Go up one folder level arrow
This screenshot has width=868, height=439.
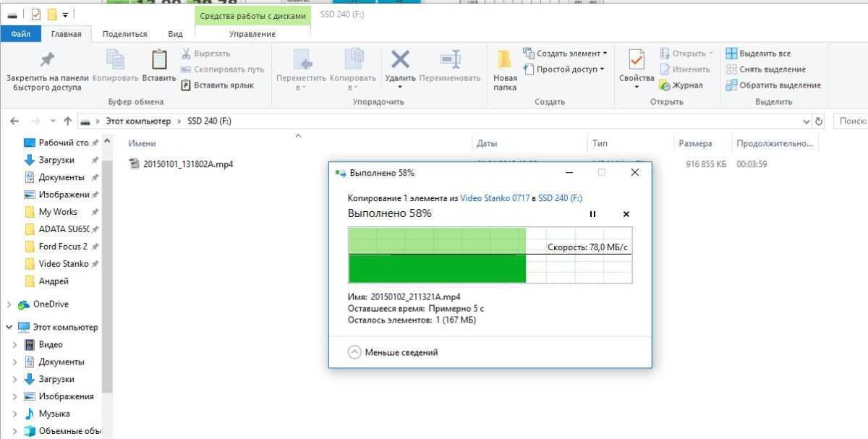point(68,122)
